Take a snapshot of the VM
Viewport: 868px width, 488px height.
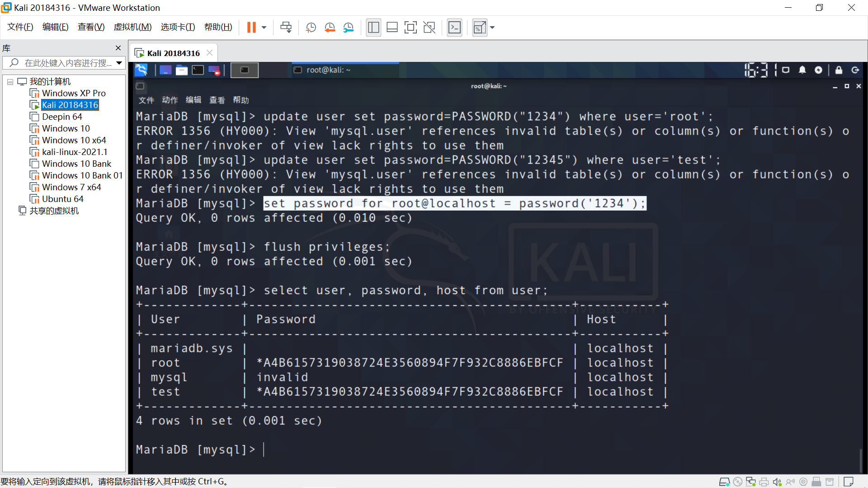pos(311,28)
